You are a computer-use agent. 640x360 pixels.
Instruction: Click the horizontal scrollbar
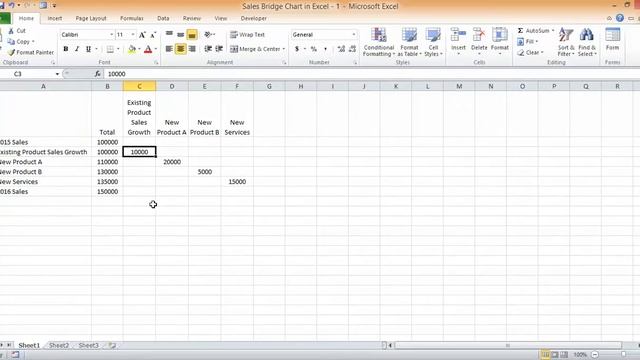tap(508, 345)
